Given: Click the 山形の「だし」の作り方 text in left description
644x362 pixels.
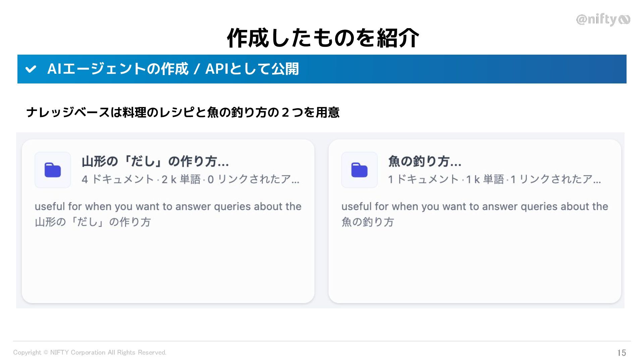Looking at the screenshot, I should click(x=93, y=222).
